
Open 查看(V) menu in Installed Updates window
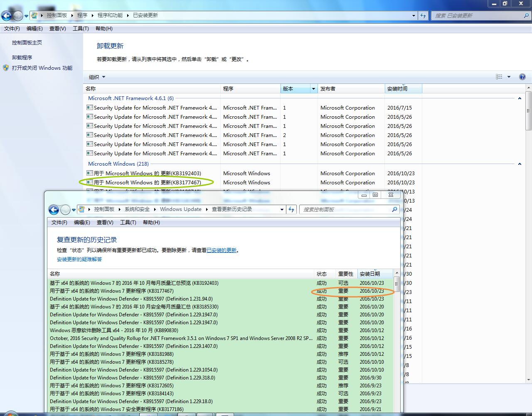pyautogui.click(x=57, y=29)
